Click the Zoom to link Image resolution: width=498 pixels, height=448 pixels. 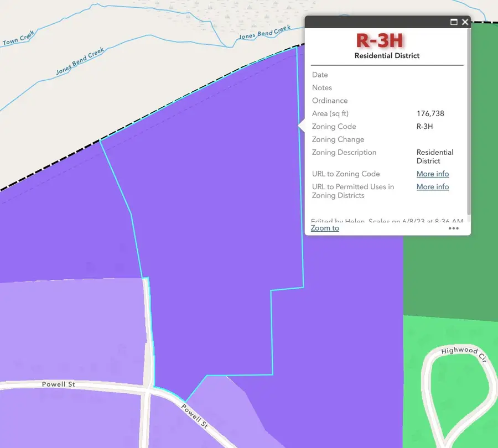click(x=325, y=228)
